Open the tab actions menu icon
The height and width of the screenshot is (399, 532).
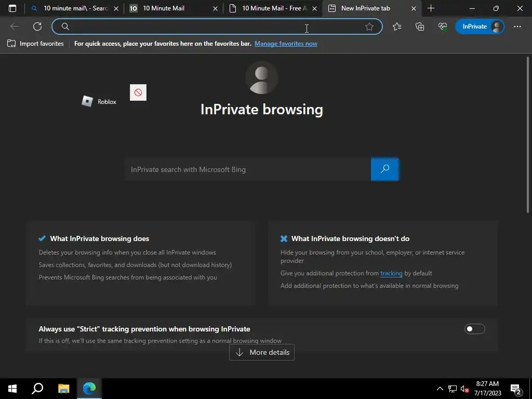pos(12,8)
